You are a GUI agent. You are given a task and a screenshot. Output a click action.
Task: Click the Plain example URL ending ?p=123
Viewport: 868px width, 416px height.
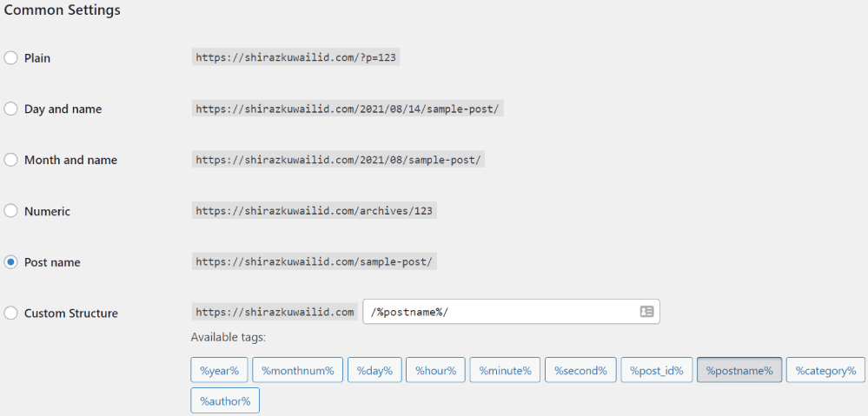pos(295,57)
